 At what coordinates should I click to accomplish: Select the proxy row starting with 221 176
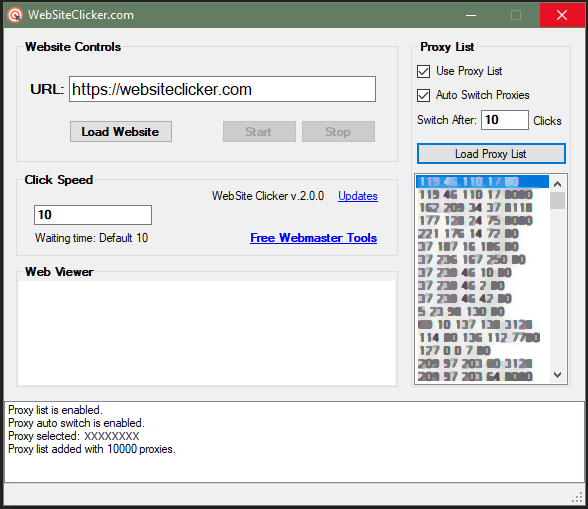[x=483, y=234]
